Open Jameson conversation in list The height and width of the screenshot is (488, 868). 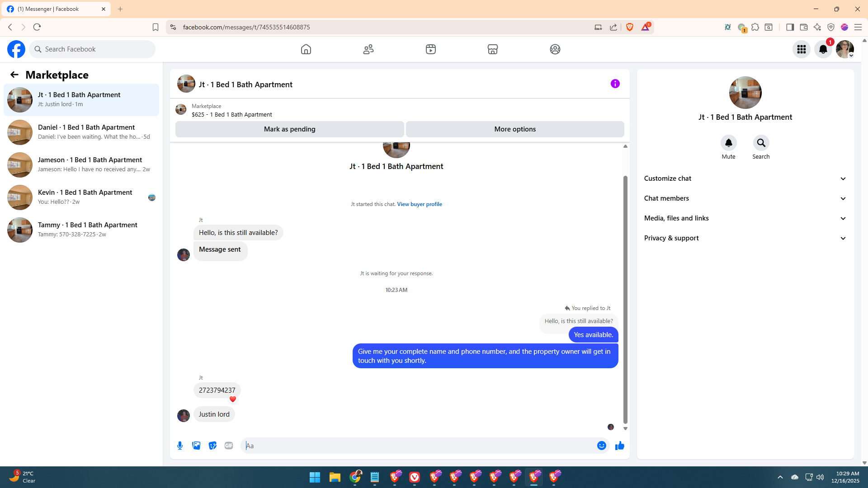click(x=81, y=165)
